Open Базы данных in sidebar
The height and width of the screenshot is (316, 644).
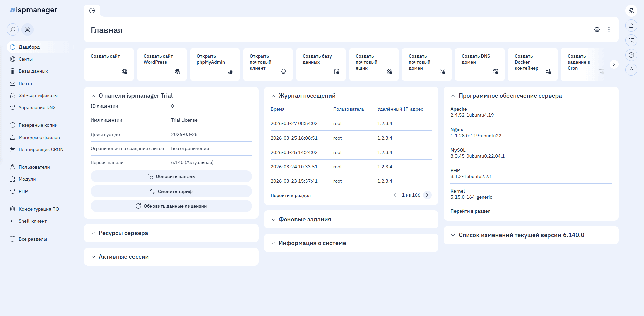(x=38, y=71)
